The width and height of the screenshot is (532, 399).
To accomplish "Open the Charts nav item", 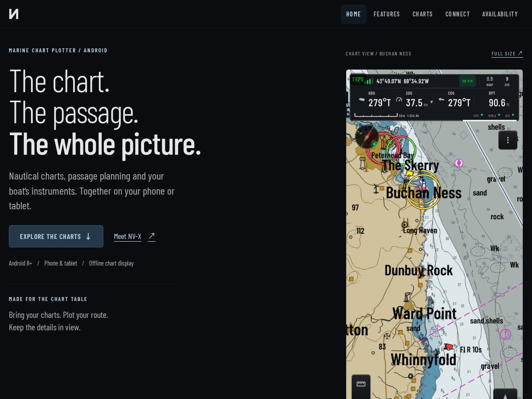I will pos(422,14).
